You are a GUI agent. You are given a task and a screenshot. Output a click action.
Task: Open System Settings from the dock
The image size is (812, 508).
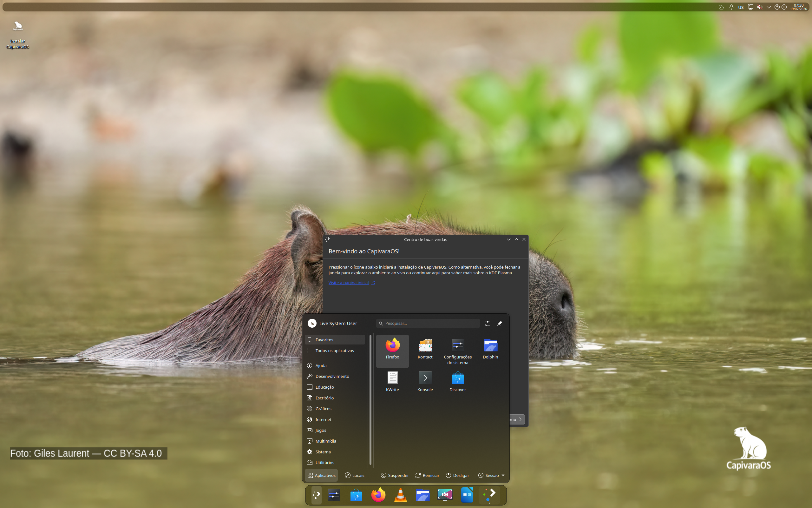[334, 495]
